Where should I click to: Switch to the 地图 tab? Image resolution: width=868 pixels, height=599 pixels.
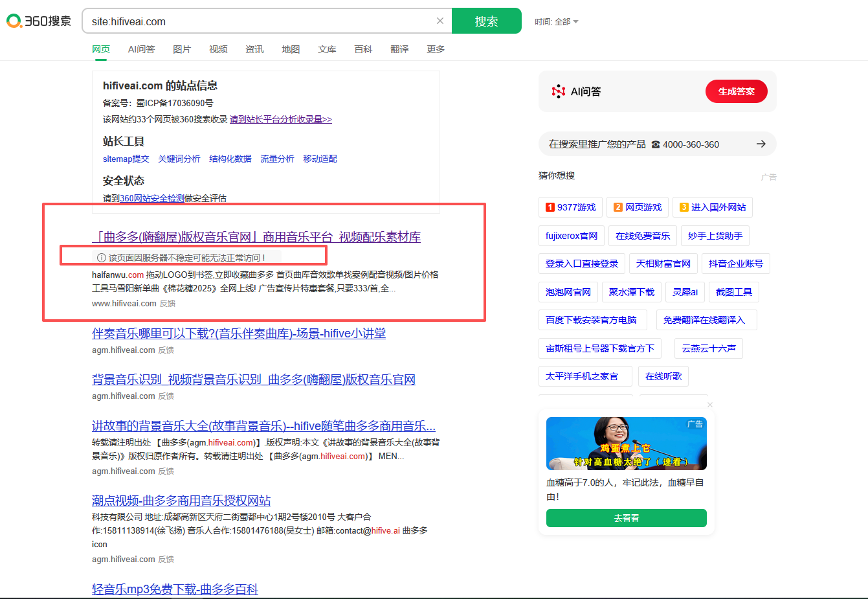pyautogui.click(x=291, y=49)
